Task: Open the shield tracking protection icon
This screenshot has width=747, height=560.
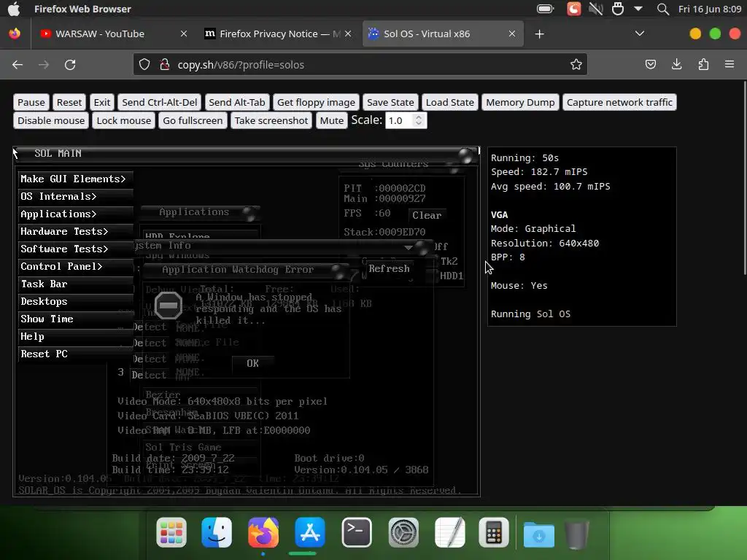Action: click(x=144, y=64)
